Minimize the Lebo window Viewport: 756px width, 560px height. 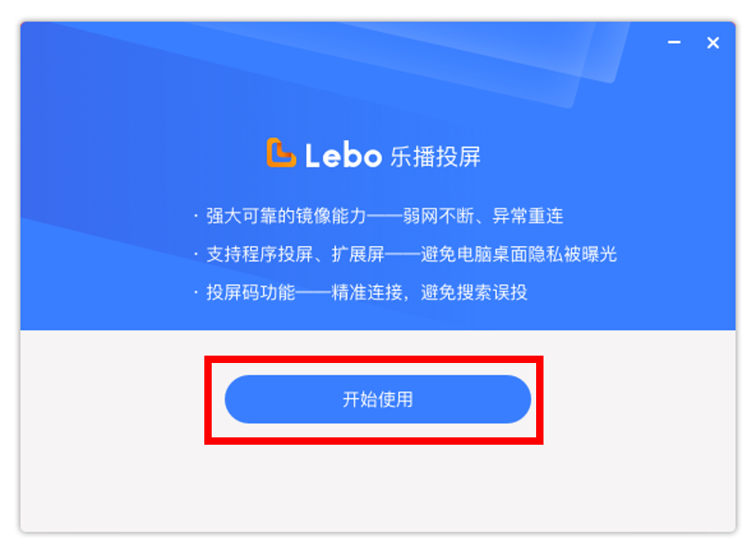click(674, 43)
